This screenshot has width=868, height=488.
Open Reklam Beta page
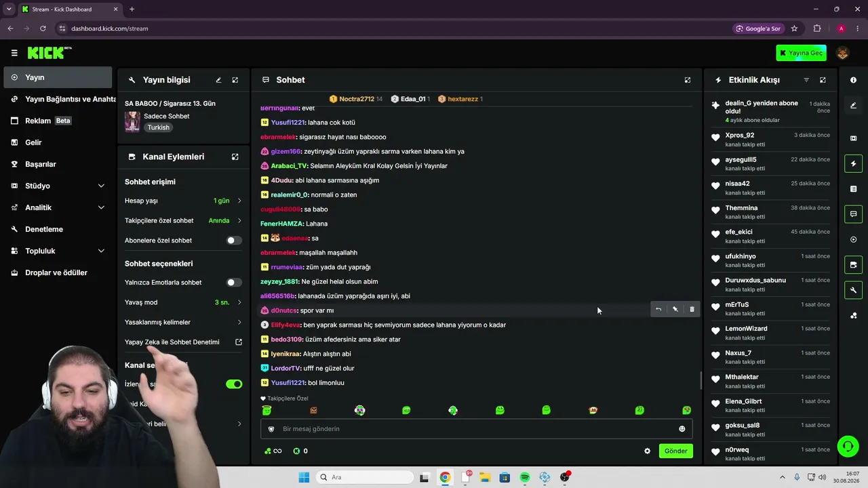click(58, 121)
